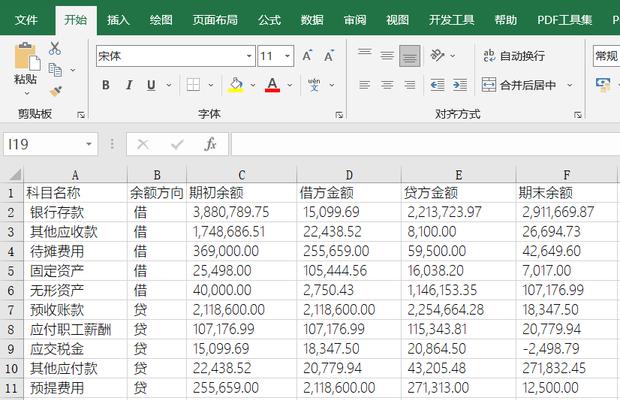This screenshot has width=620, height=400.
Task: Open Copy options dropdown arrow
Action: pyautogui.click(x=73, y=70)
